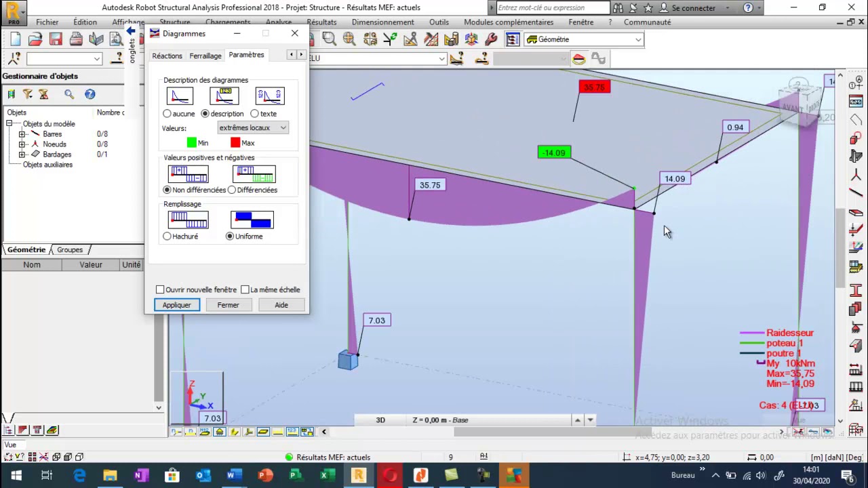Switch to the Groupes tab
Screen dimensions: 868x488
point(70,250)
